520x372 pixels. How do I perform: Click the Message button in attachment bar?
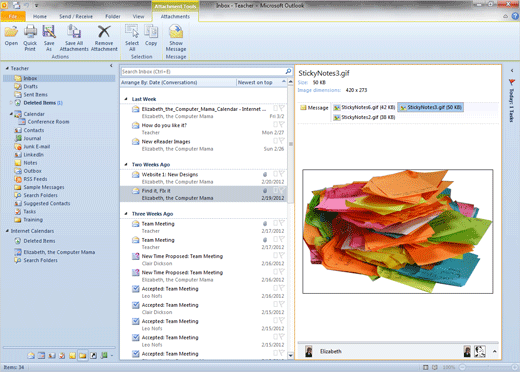click(314, 108)
